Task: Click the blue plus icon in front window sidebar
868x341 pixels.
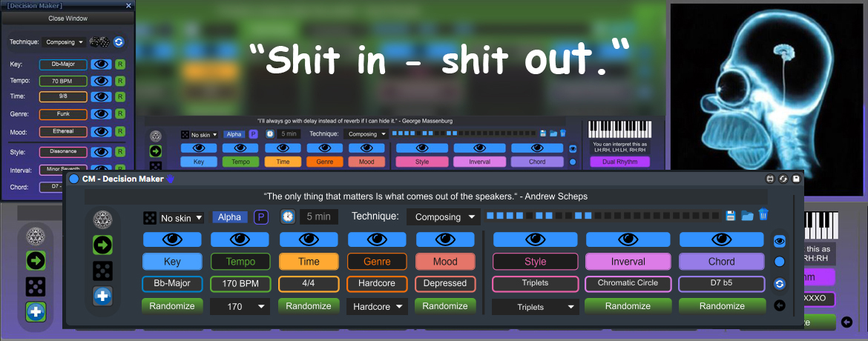Action: pos(102,295)
